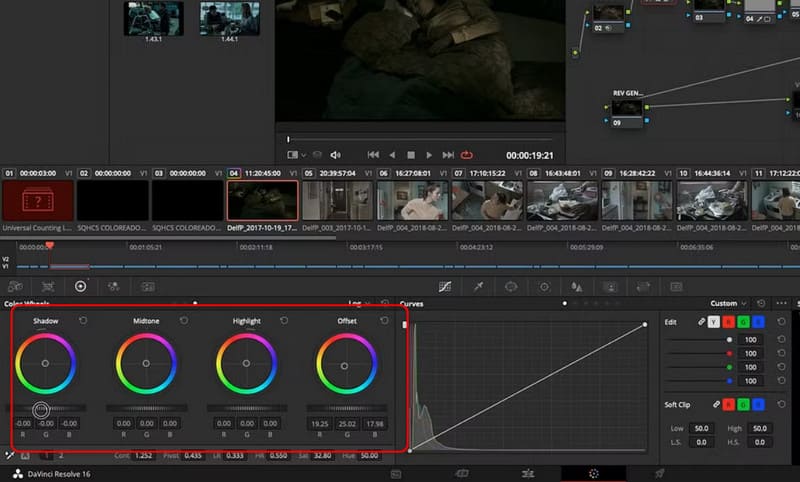Select node 02 in the node editor
The image size is (800, 482).
click(608, 19)
